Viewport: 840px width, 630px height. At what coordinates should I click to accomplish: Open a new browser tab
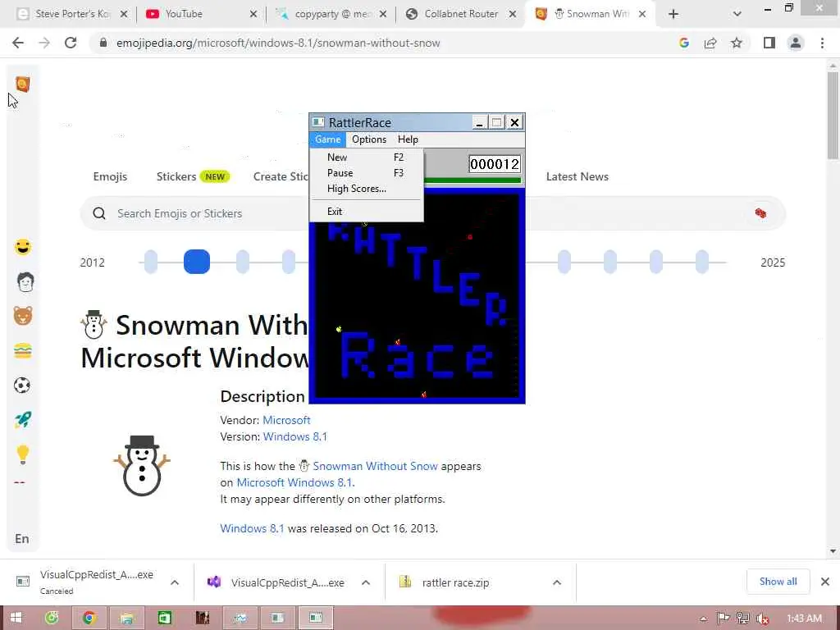click(x=673, y=15)
